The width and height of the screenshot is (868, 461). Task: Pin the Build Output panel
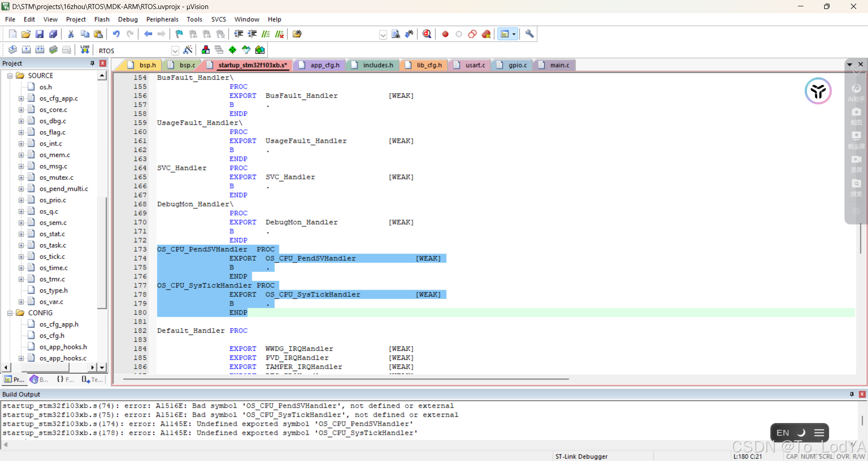pyautogui.click(x=852, y=394)
